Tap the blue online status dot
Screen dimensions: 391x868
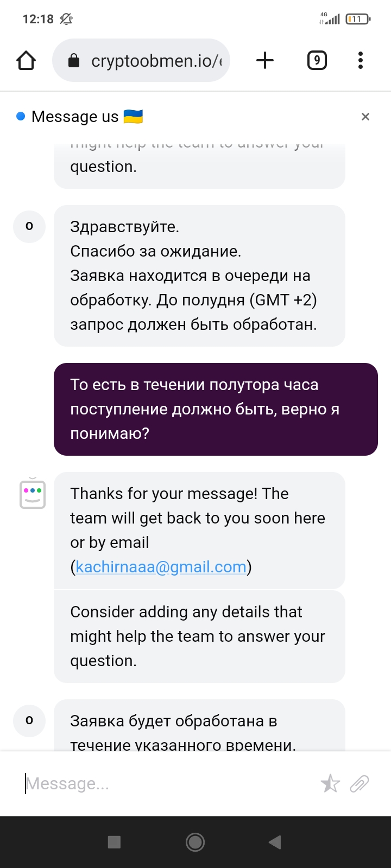point(21,116)
